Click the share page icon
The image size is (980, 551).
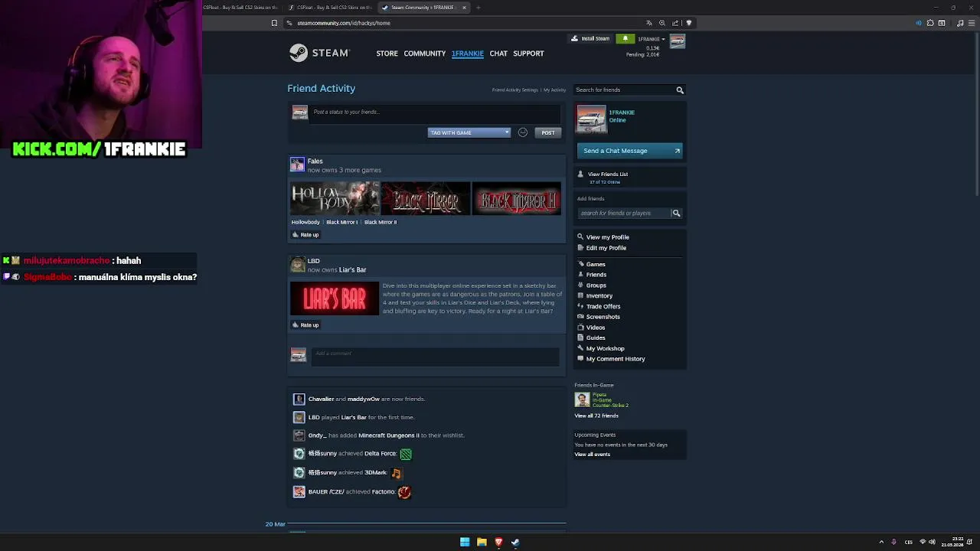(x=676, y=23)
